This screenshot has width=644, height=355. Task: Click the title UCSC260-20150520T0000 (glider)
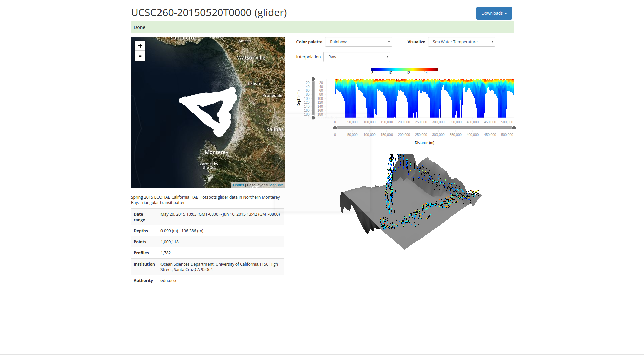pos(209,13)
